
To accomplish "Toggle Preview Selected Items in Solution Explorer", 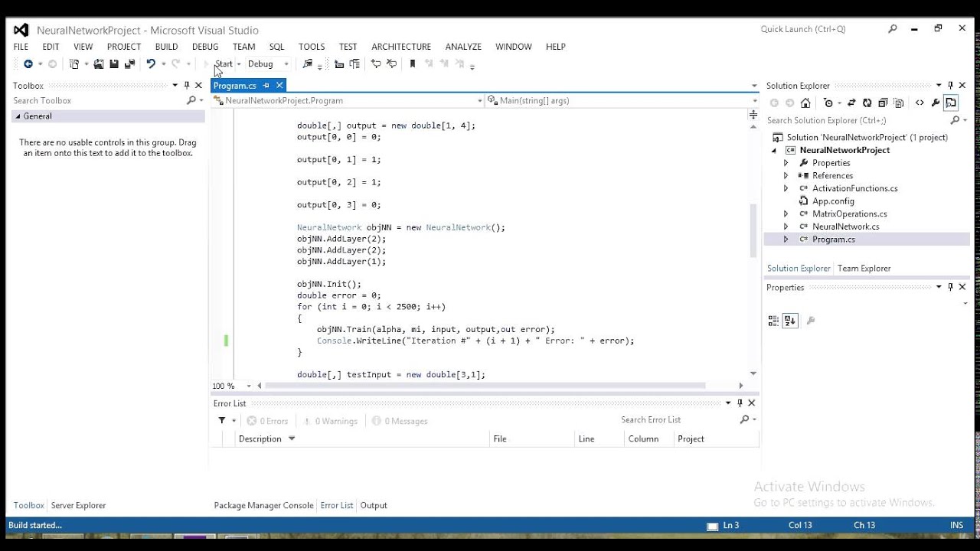I will pos(951,103).
